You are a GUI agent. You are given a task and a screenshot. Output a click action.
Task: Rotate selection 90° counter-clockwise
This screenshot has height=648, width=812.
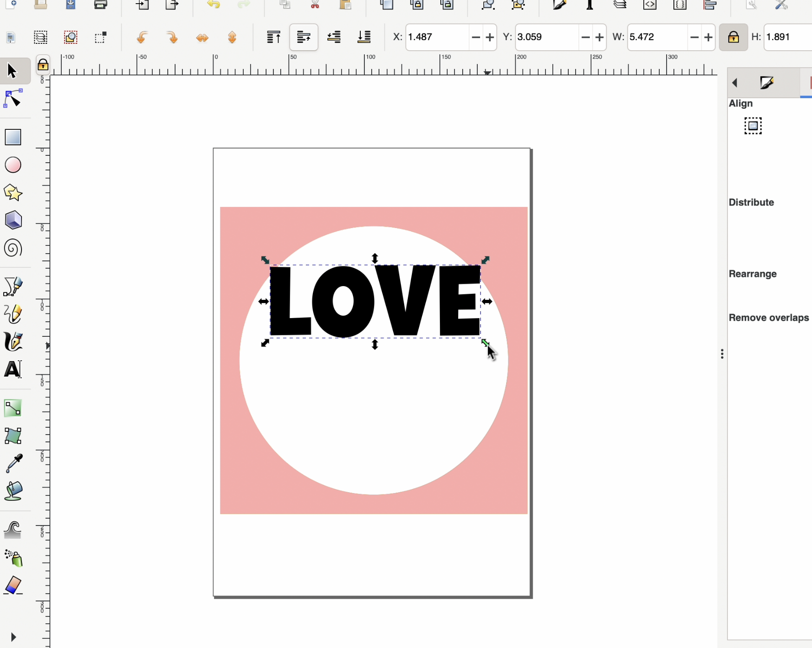point(142,37)
